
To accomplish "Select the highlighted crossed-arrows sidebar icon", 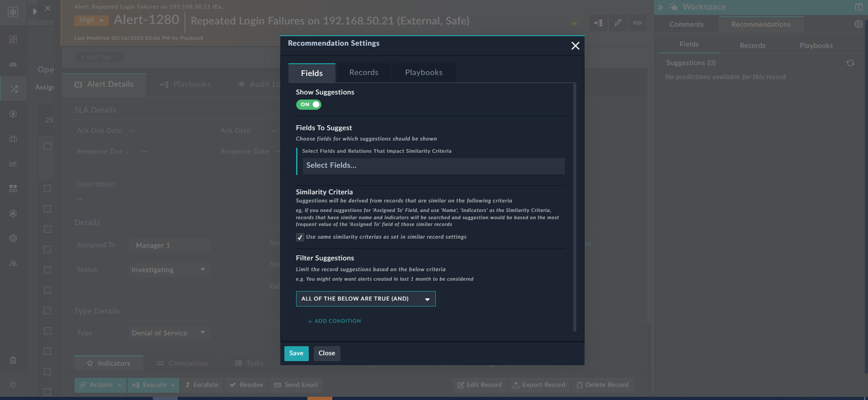I will pyautogui.click(x=14, y=89).
